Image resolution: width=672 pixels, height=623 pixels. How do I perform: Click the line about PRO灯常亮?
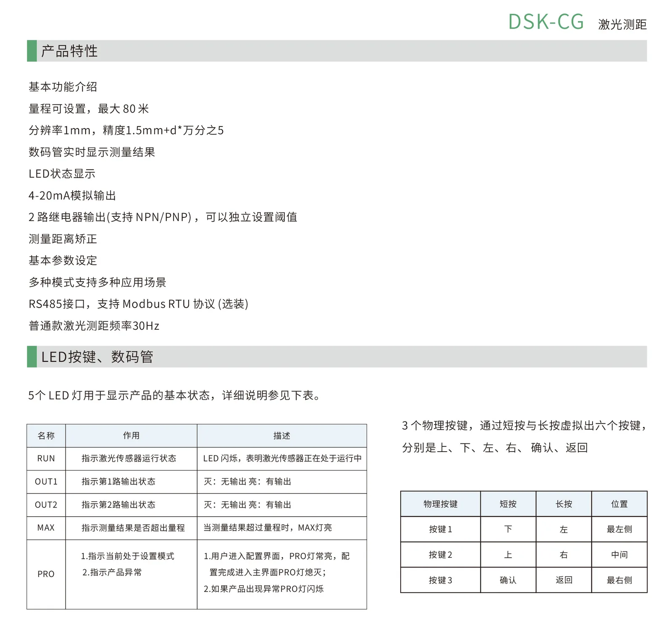pyautogui.click(x=277, y=556)
